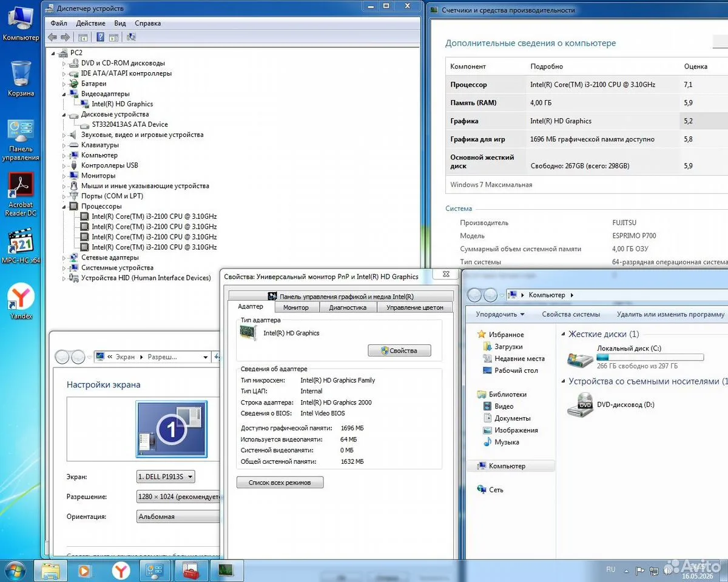Image resolution: width=728 pixels, height=582 pixels.
Task: Select the Yandex desktop shortcut
Action: pyautogui.click(x=21, y=302)
